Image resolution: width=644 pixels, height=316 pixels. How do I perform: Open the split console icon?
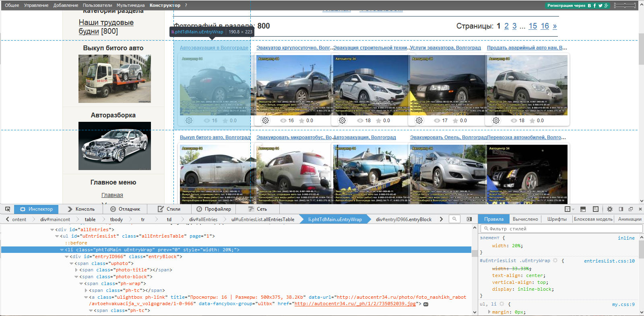tap(583, 209)
